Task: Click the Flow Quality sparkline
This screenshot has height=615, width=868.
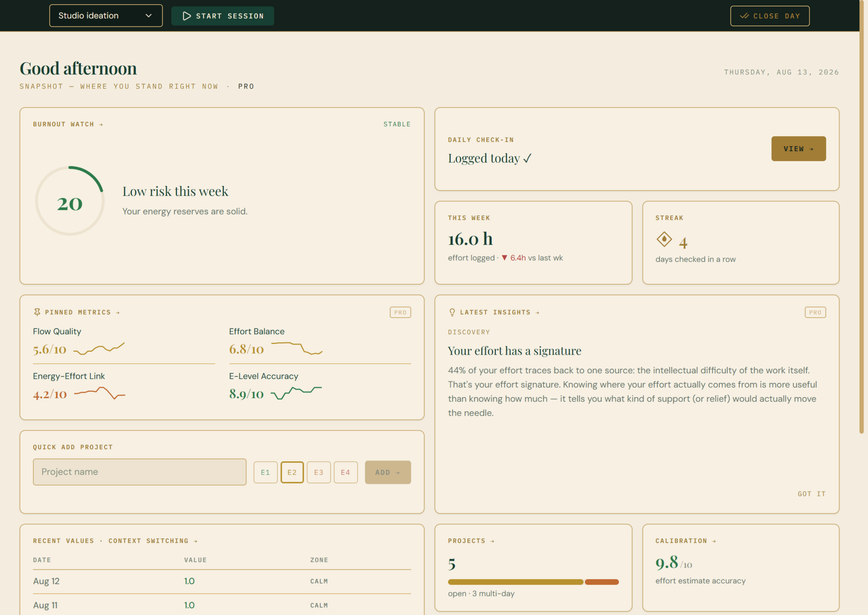Action: pyautogui.click(x=99, y=348)
